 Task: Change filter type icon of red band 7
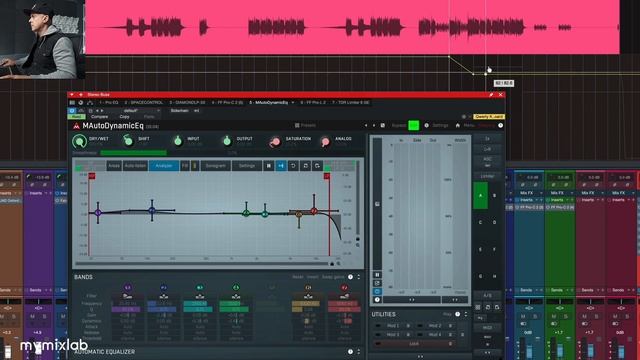(x=344, y=296)
